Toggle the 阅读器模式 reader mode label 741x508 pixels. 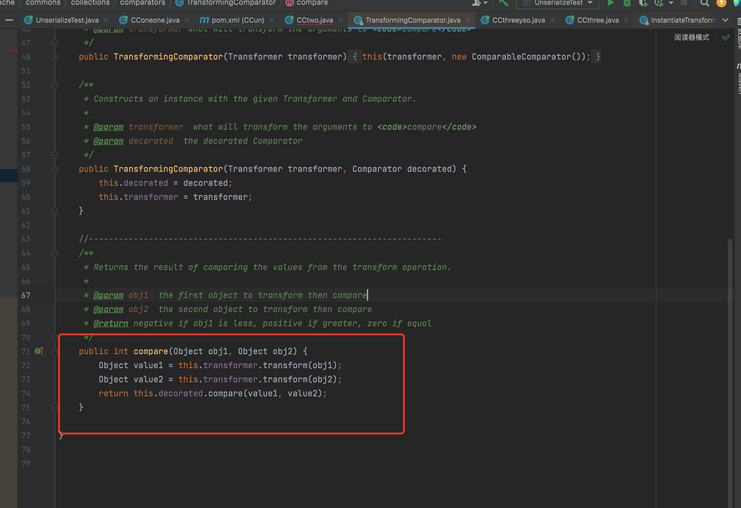pyautogui.click(x=691, y=37)
